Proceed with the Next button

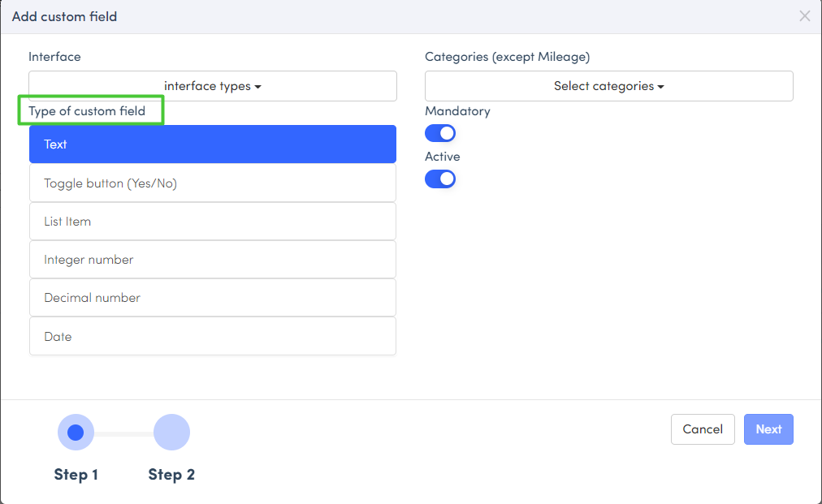(x=768, y=429)
